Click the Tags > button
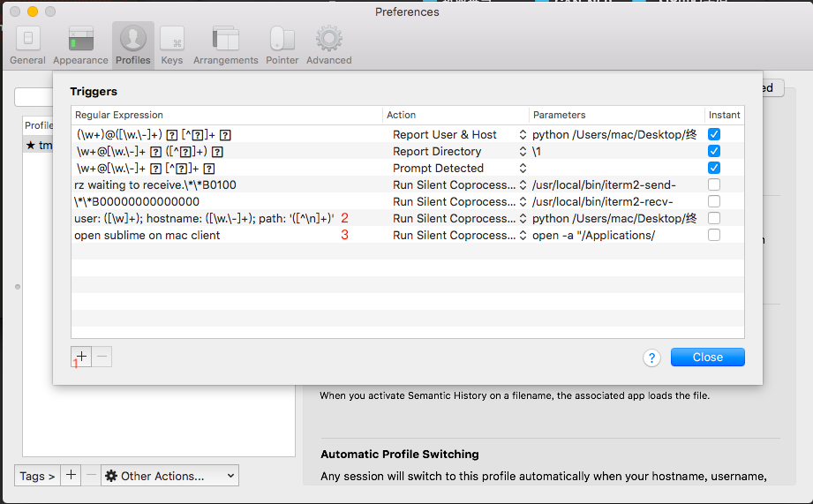Screen dimensions: 813x504 click(37, 476)
